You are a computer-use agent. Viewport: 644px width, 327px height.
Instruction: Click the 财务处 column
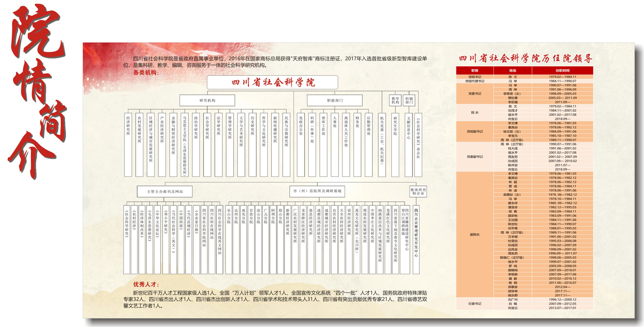357,144
